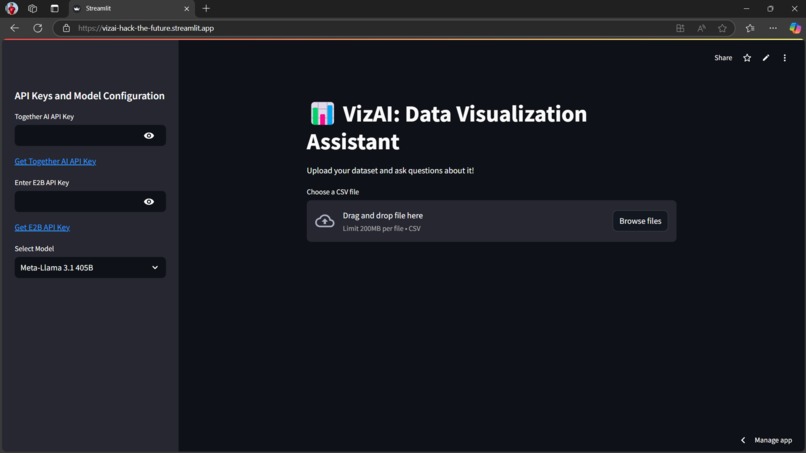Image resolution: width=806 pixels, height=453 pixels.
Task: Click the browser address bar URL
Action: (x=146, y=28)
